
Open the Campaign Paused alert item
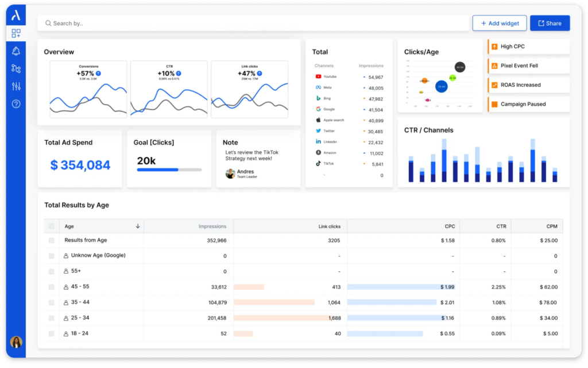click(529, 104)
